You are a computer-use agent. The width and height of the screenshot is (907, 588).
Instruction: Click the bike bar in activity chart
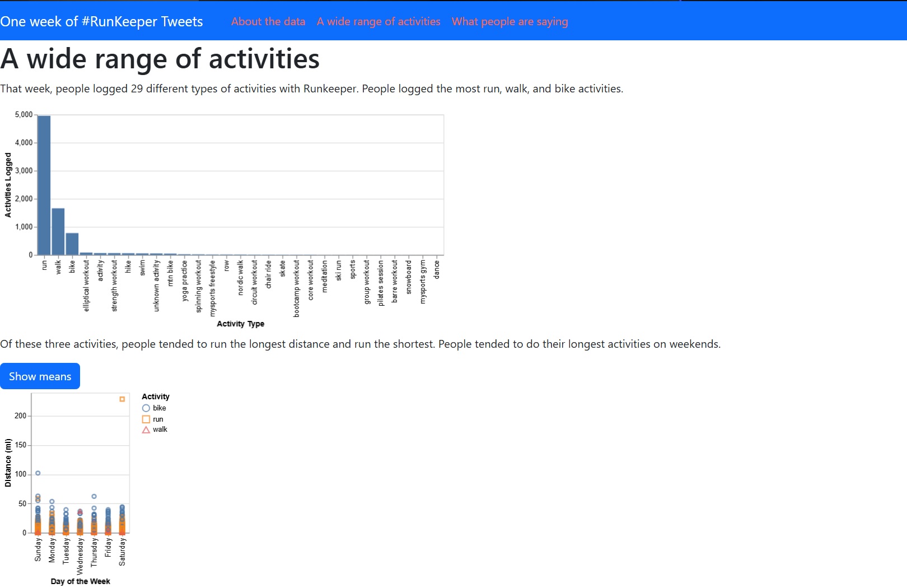[72, 244]
